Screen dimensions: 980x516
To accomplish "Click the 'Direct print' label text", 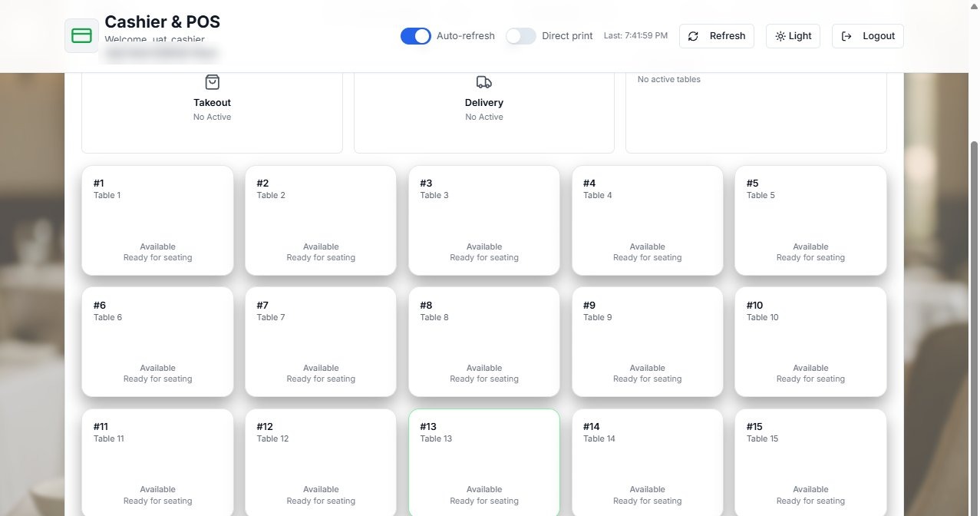I will [567, 36].
